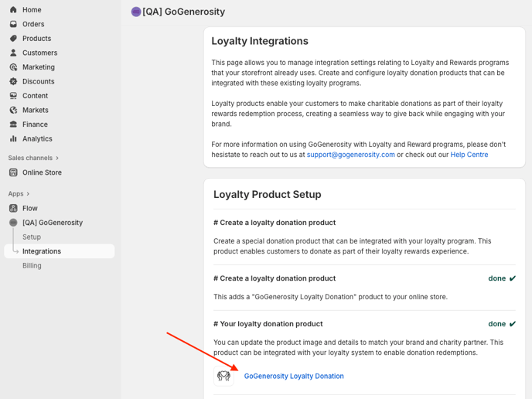Open the Billing subpage
This screenshot has width=532, height=399.
point(32,266)
